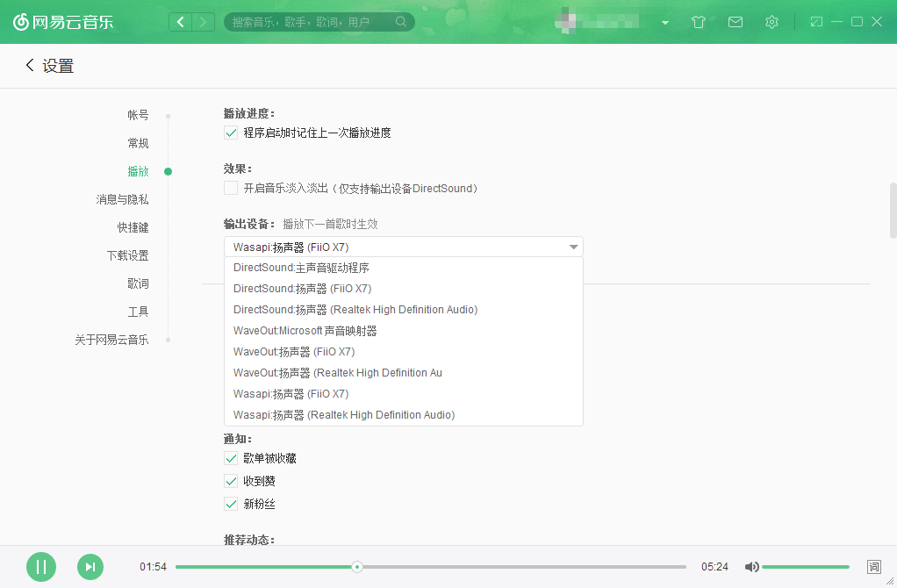Click the settings page vertical scrollbar

tap(893, 210)
